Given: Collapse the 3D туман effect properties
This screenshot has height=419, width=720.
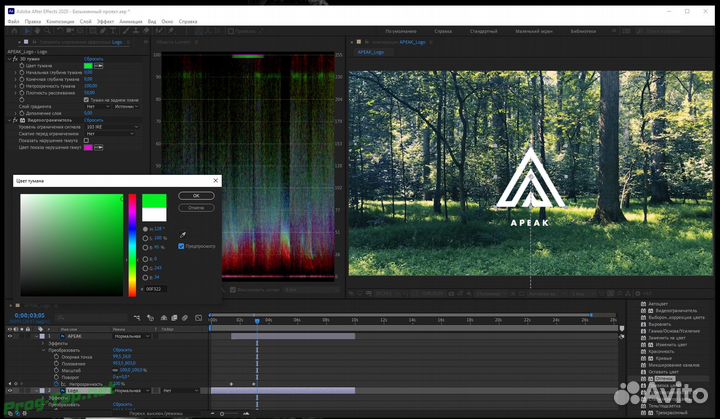Looking at the screenshot, I should tap(10, 59).
